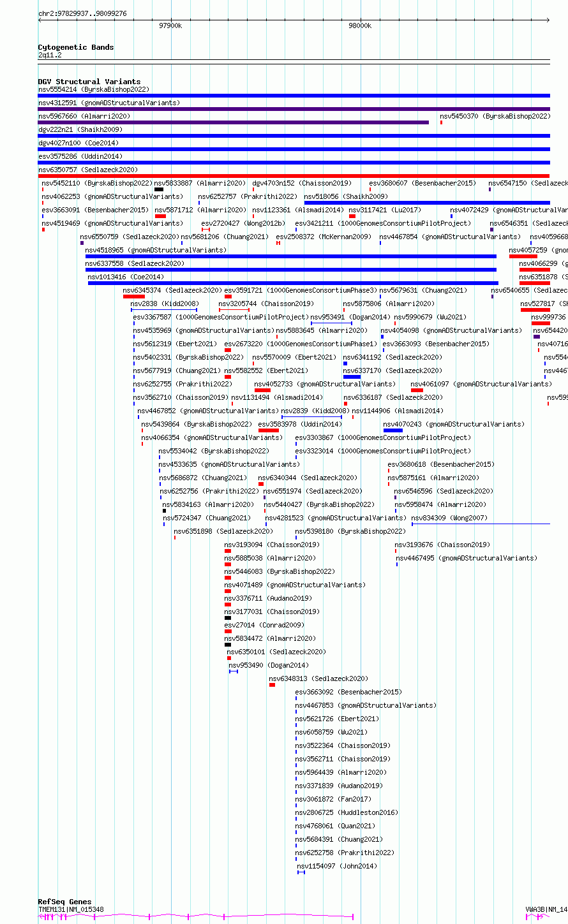
Task: Select the 2q11.2 band label
Action: 50,55
